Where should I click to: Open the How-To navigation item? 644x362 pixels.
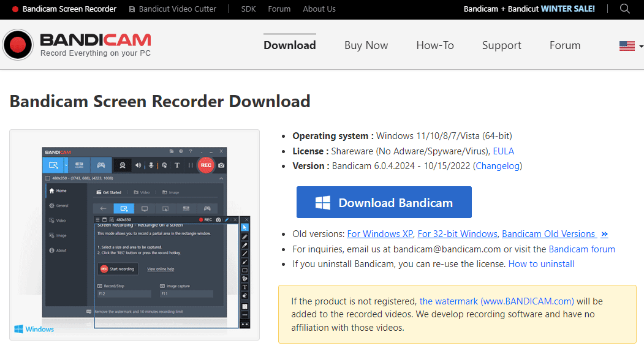[x=435, y=45]
